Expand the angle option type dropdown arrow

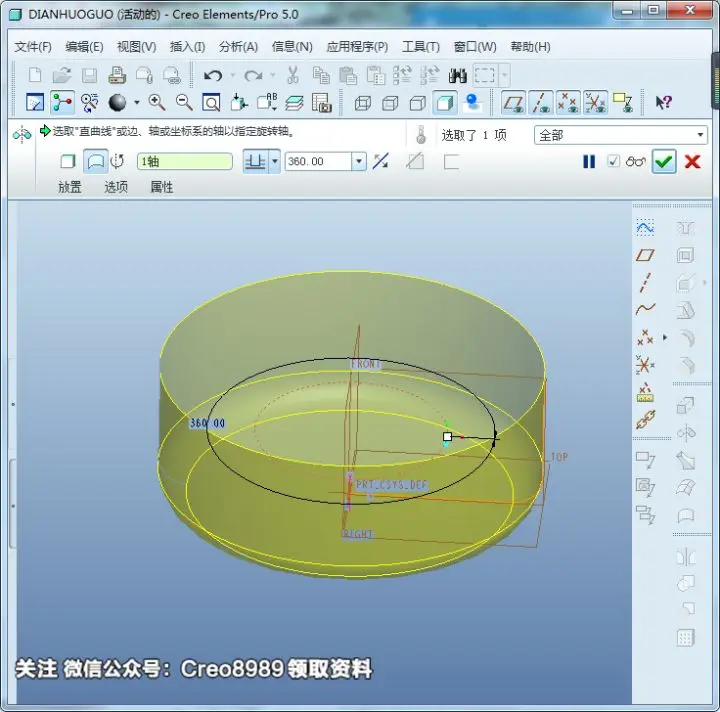coord(275,162)
